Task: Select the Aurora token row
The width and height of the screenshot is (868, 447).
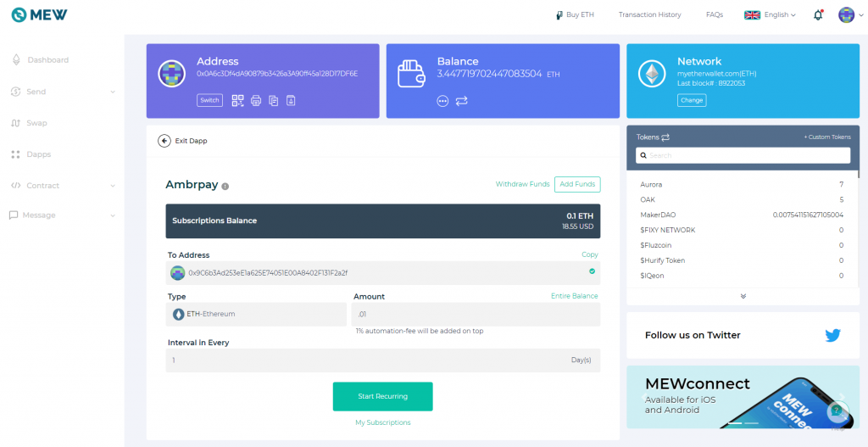Action: click(742, 184)
